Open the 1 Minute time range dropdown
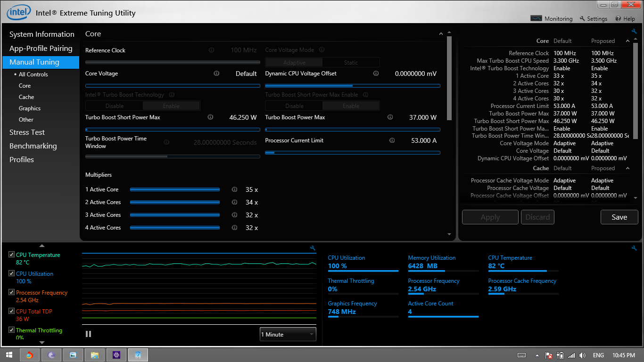 coord(288,334)
